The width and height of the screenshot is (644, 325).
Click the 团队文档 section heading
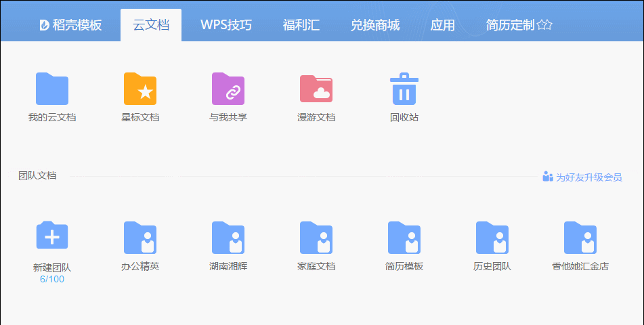pyautogui.click(x=37, y=176)
